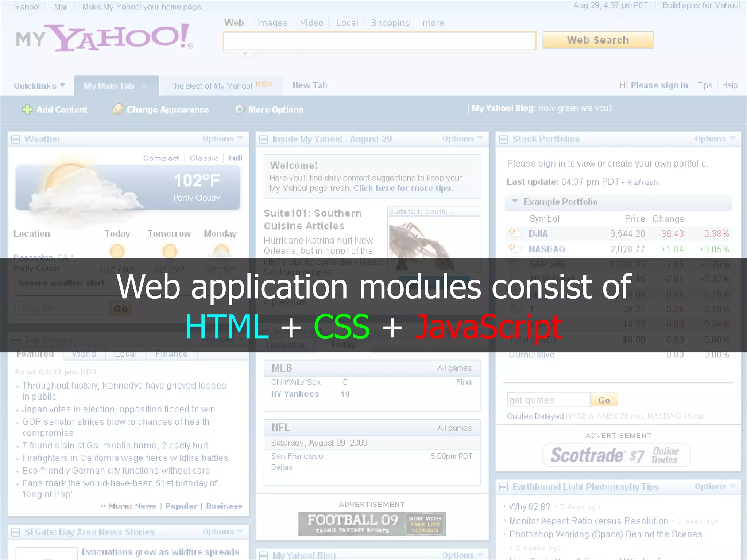Collapse the Stock Portfolios module minus icon

pyautogui.click(x=503, y=139)
